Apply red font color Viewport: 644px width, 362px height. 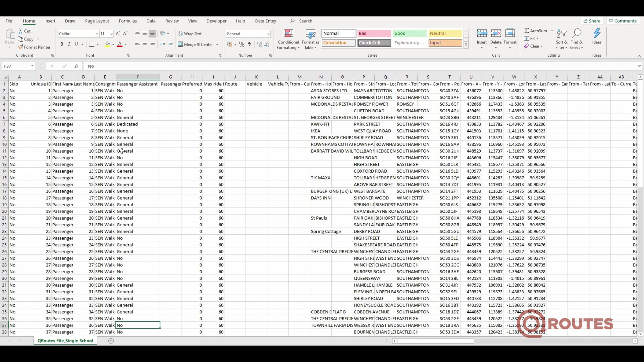[120, 44]
